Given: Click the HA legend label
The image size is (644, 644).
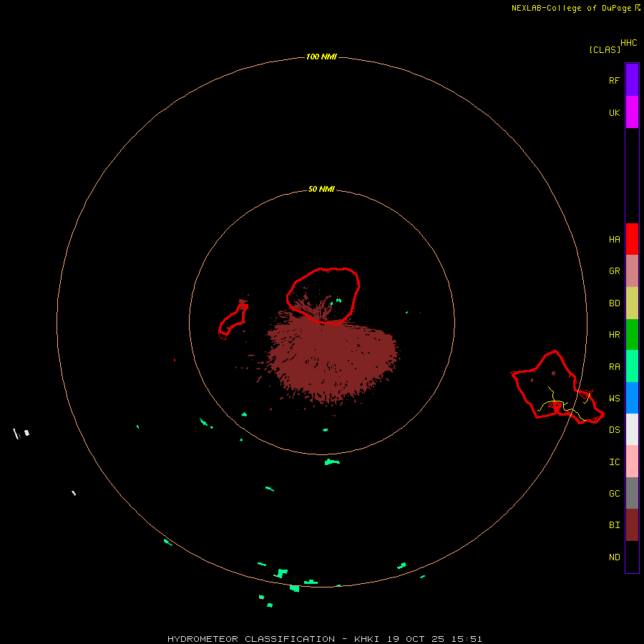Looking at the screenshot, I should [614, 240].
